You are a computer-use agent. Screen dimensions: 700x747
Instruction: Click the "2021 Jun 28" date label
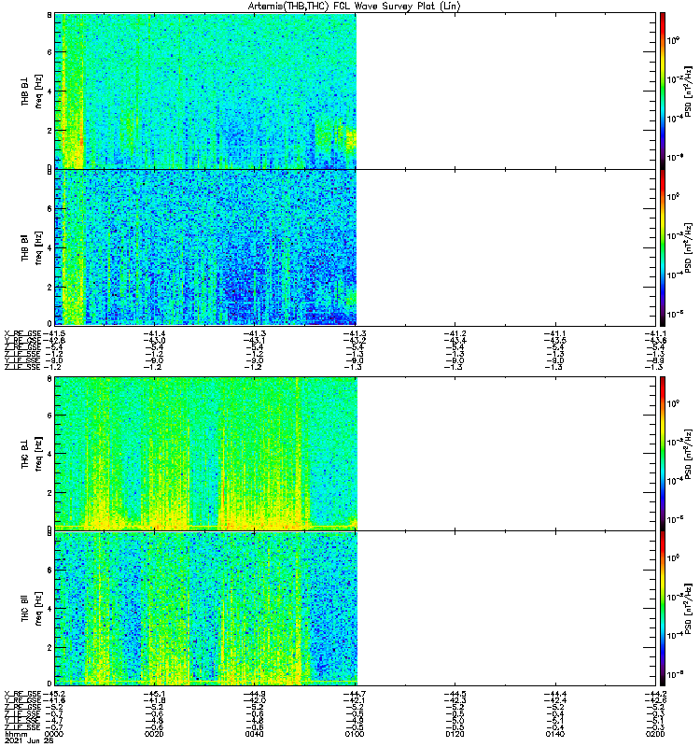[29, 740]
